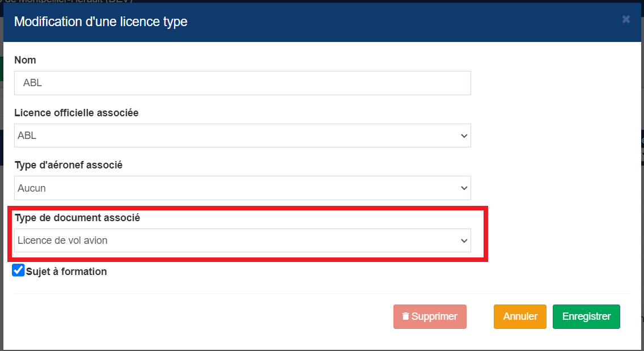Open the Licence officielle associée dropdown
644x351 pixels.
[242, 136]
